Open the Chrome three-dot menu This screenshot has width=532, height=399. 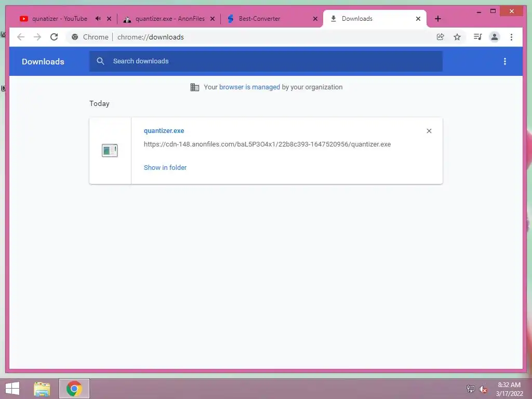[511, 37]
